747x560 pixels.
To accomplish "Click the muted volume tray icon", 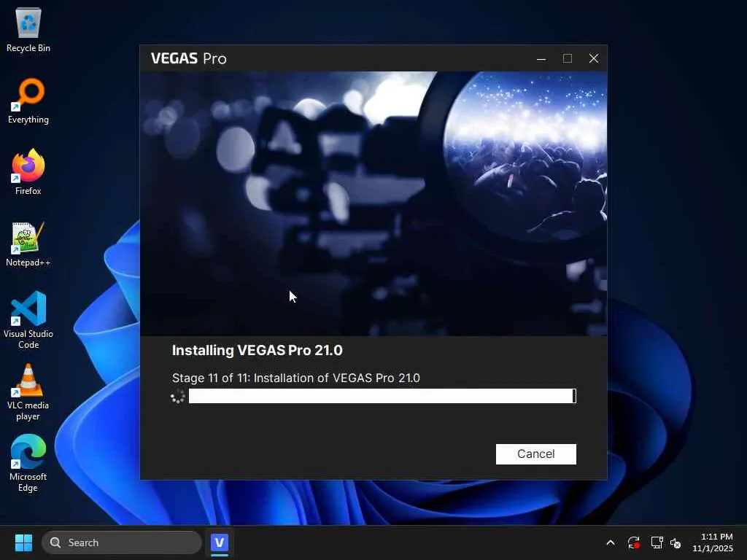I will (x=676, y=542).
